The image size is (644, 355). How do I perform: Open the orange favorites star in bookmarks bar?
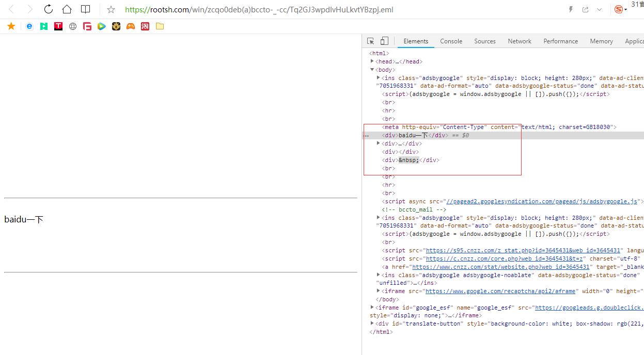tap(11, 26)
